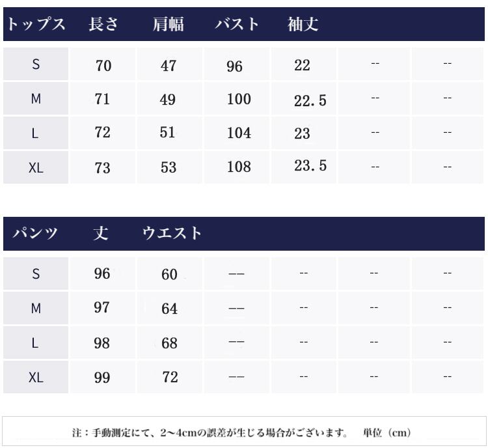Select the pants length value 99

click(x=102, y=377)
